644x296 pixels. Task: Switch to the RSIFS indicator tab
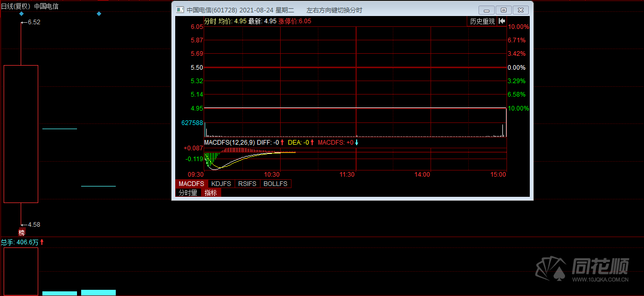tap(247, 184)
